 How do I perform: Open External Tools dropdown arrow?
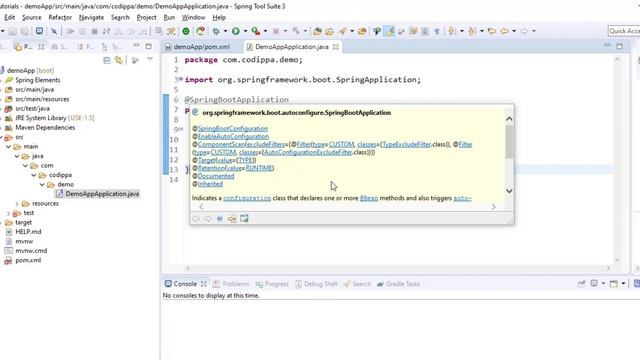265,31
